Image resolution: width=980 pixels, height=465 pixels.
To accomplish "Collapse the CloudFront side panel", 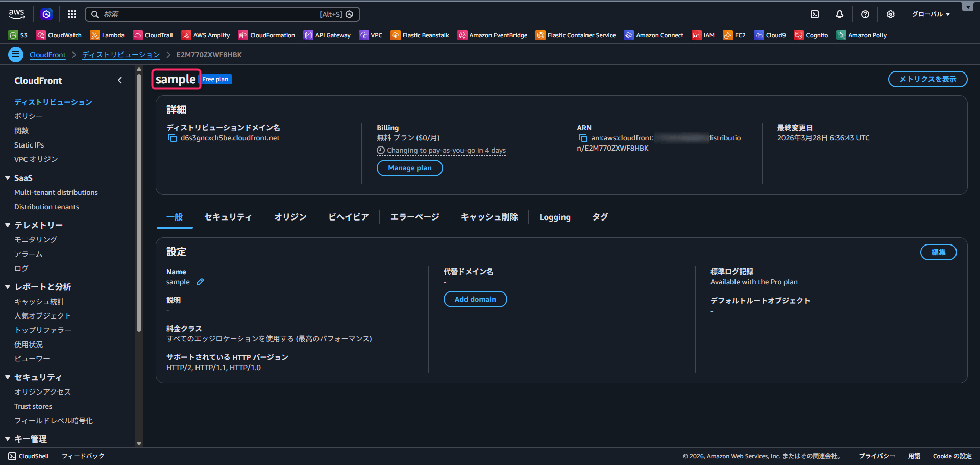I will tap(120, 80).
